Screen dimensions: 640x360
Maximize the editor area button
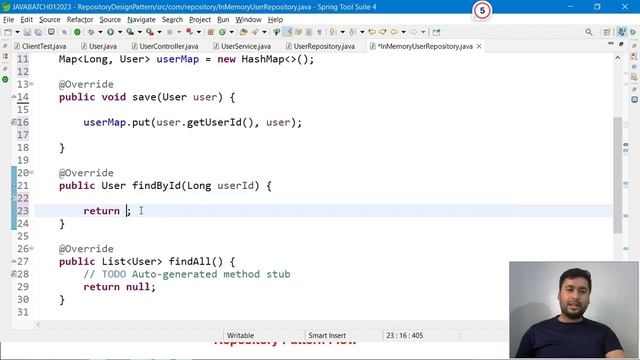pos(621,44)
